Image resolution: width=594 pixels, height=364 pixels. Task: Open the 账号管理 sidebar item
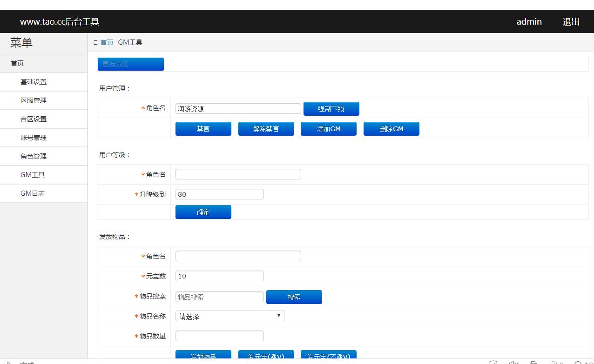point(34,138)
